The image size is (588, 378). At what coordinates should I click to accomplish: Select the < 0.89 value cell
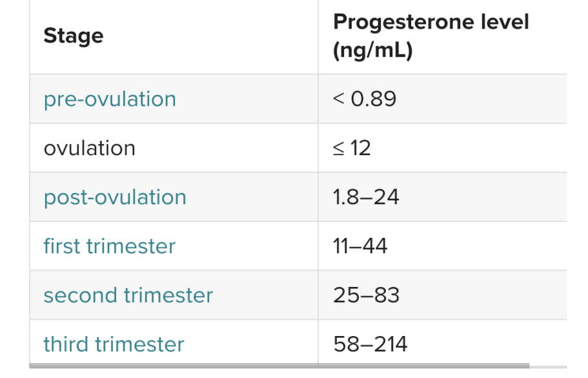pos(443,99)
